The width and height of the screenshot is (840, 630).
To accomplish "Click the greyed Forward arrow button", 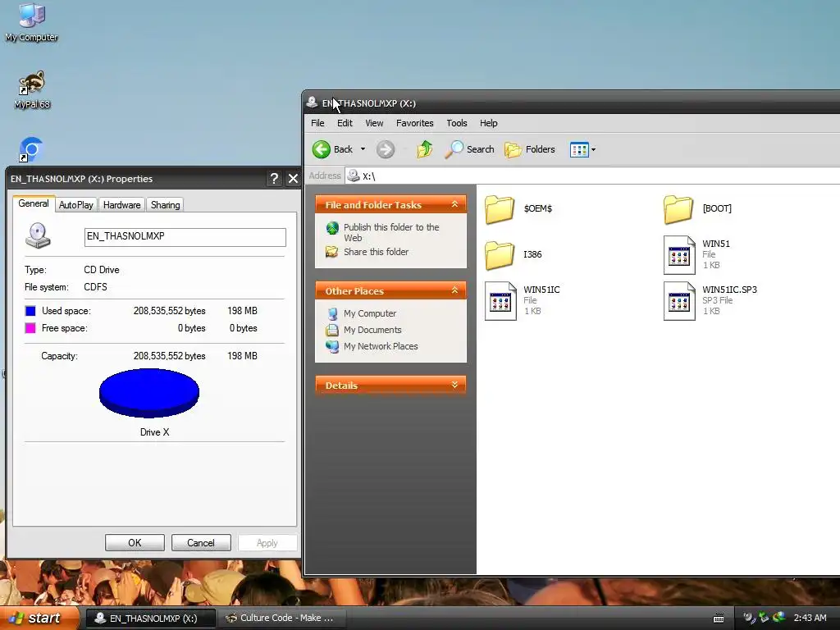I will [x=386, y=149].
